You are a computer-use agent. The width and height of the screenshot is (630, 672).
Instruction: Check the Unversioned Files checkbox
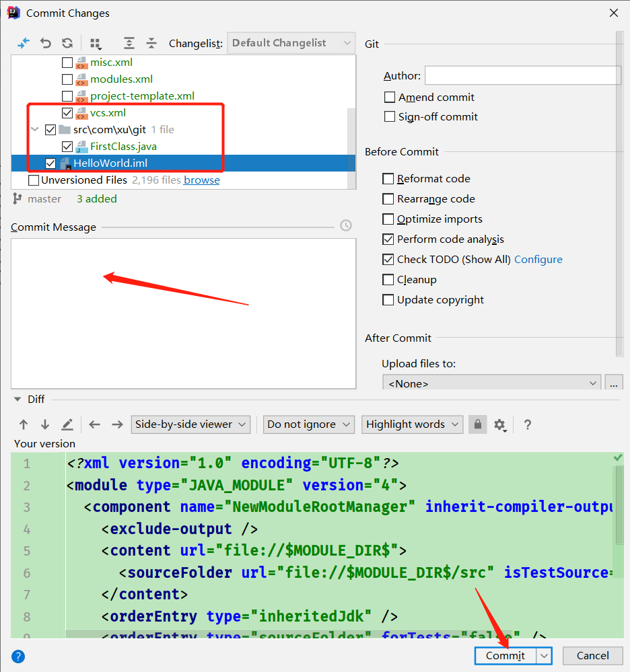click(x=34, y=180)
